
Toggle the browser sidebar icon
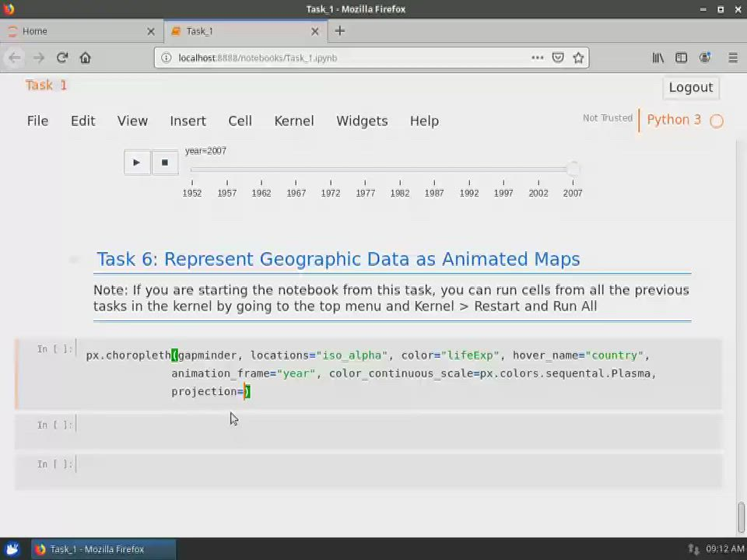pyautogui.click(x=681, y=58)
